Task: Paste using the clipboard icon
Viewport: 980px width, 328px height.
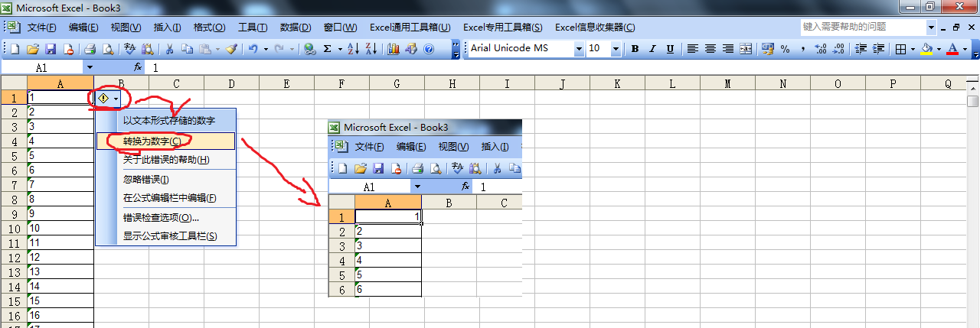Action: (x=205, y=49)
